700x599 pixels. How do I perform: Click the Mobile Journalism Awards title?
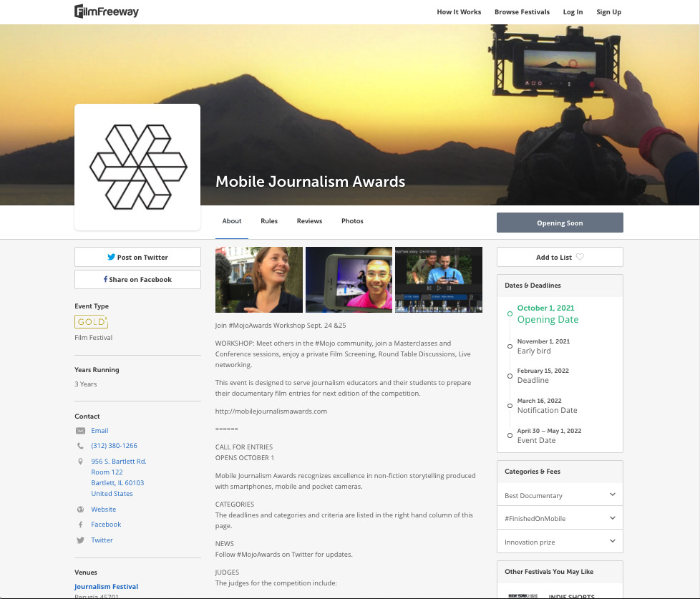(310, 182)
